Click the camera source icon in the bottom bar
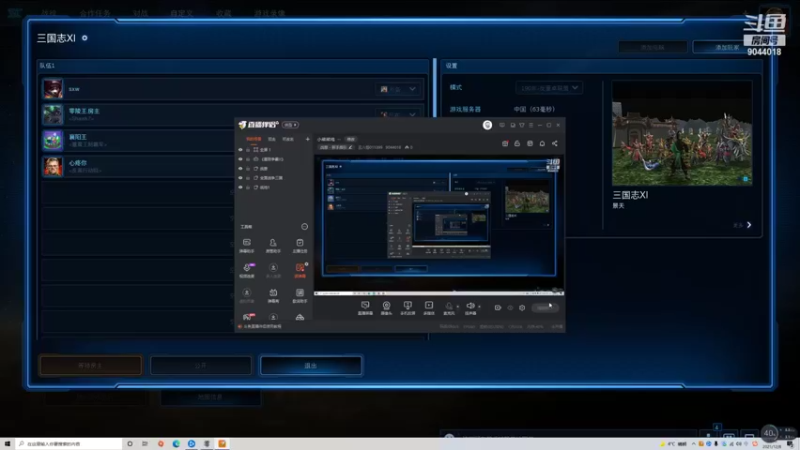800x450 pixels. [x=386, y=306]
